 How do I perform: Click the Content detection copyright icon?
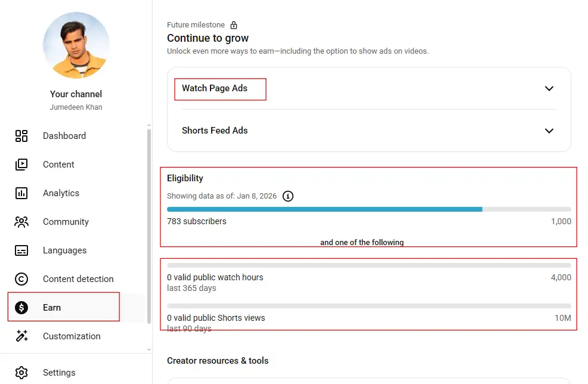click(x=21, y=279)
